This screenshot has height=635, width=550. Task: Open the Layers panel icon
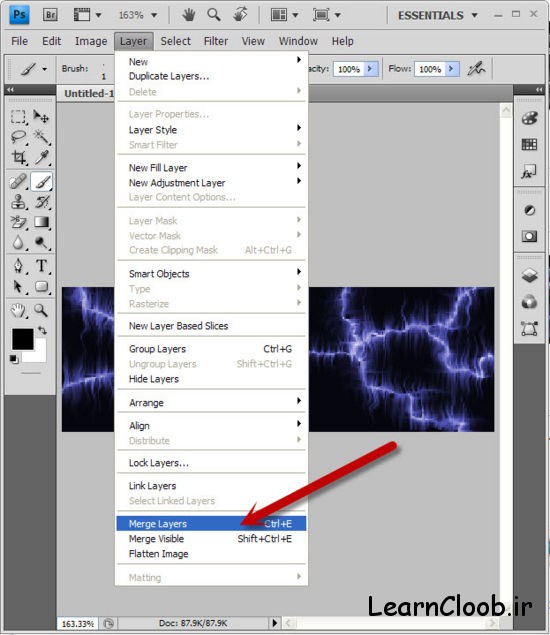click(x=529, y=275)
